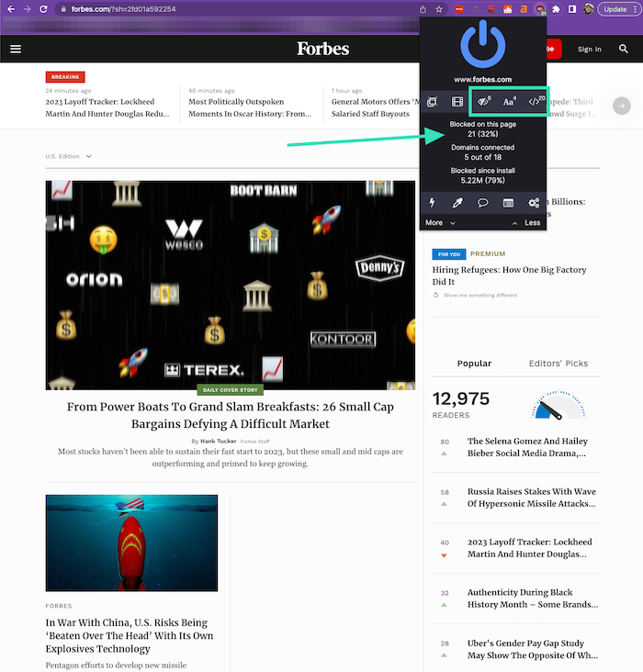Click the For You blue badge
This screenshot has height=672, width=643.
click(448, 254)
